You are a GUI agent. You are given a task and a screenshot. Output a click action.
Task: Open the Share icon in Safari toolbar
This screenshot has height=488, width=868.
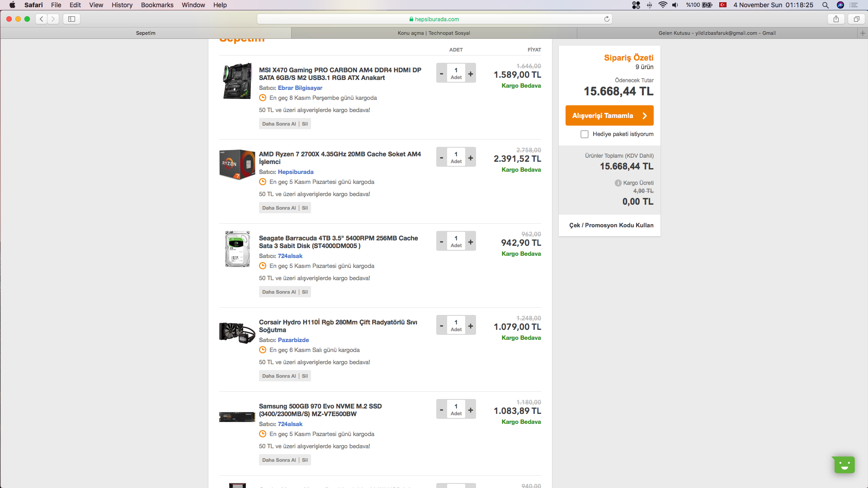pos(836,19)
